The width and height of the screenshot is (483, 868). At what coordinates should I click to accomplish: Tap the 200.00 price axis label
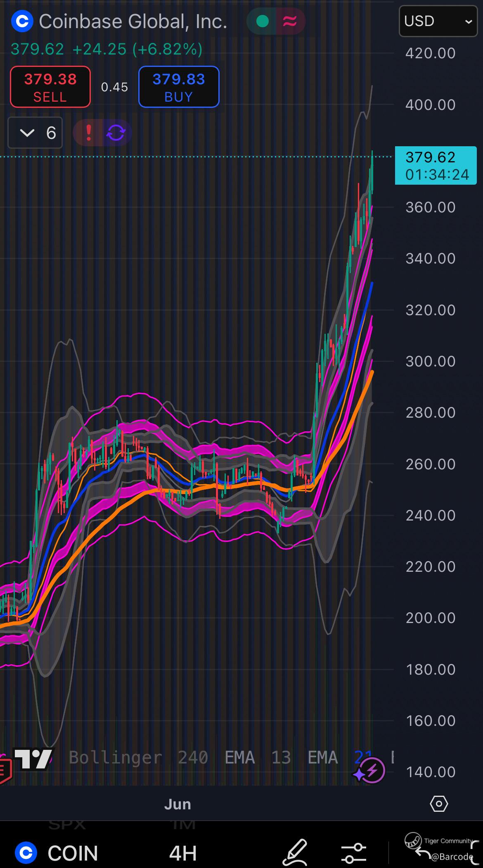(x=431, y=618)
